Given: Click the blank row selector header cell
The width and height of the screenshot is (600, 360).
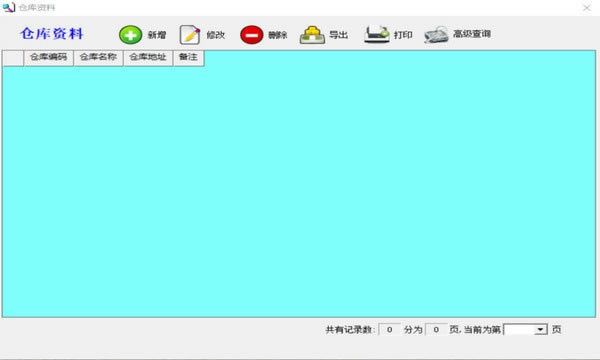Looking at the screenshot, I should 13,58.
